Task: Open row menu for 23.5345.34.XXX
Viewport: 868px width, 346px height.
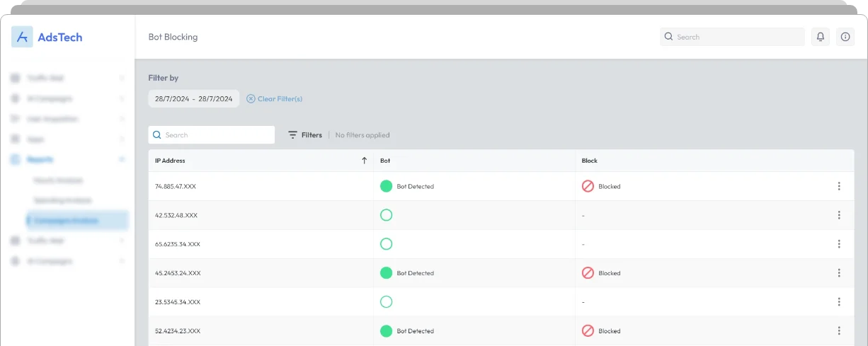Action: click(839, 302)
